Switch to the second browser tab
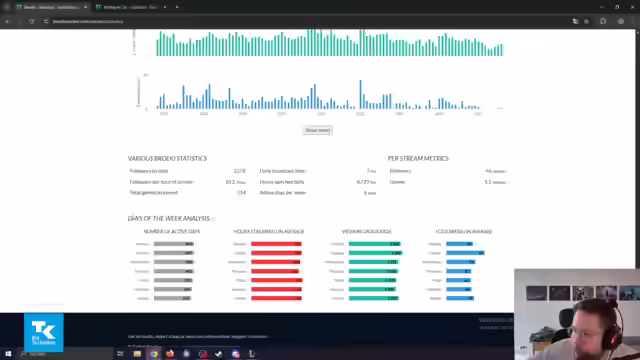The height and width of the screenshot is (360, 640). tap(131, 7)
